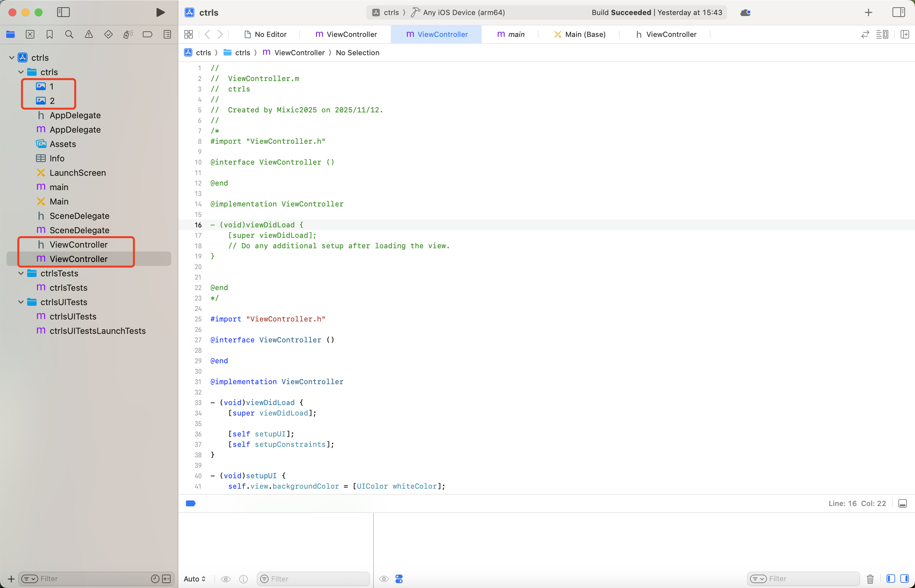This screenshot has width=915, height=588.
Task: Click the related items grid icon
Action: tap(189, 34)
